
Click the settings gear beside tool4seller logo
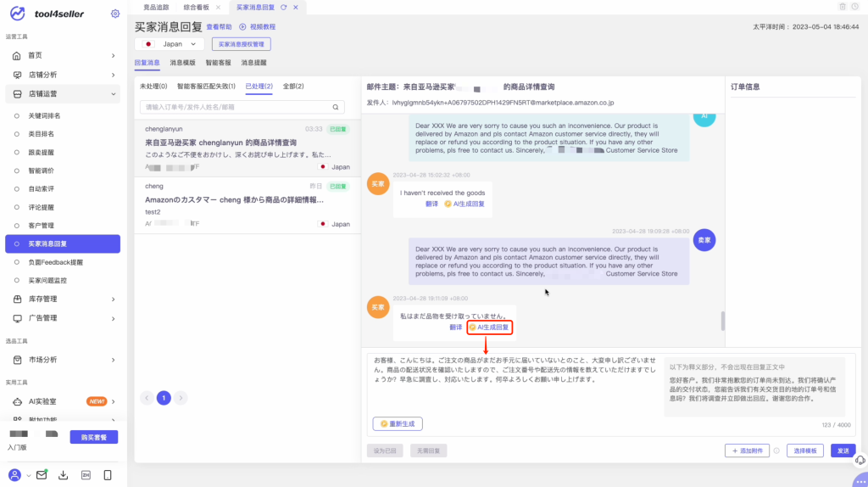[x=115, y=14]
